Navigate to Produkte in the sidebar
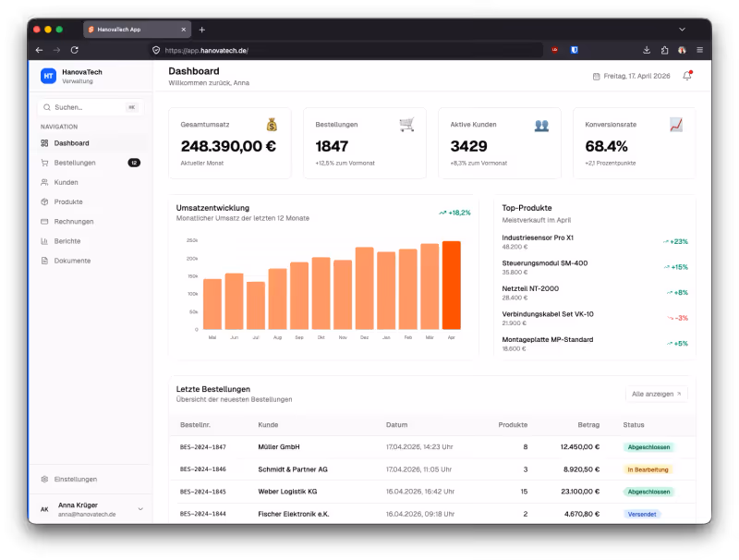 91,201
